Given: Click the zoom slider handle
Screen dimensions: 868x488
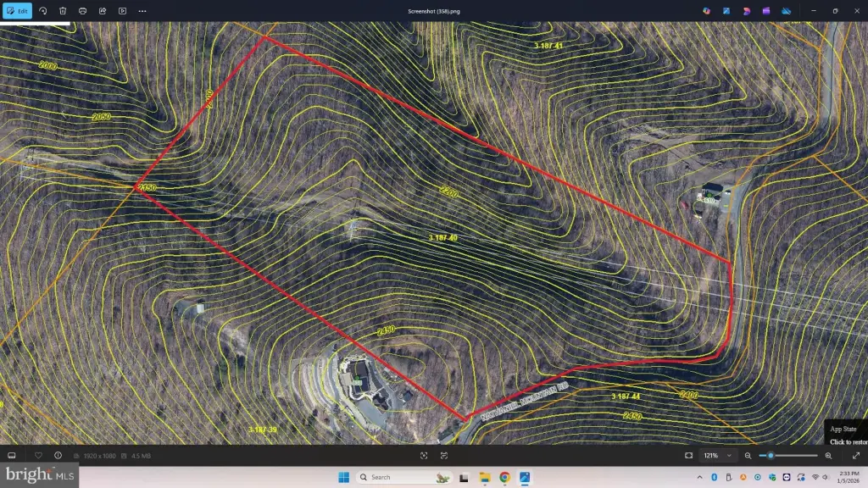Looking at the screenshot, I should 770,455.
